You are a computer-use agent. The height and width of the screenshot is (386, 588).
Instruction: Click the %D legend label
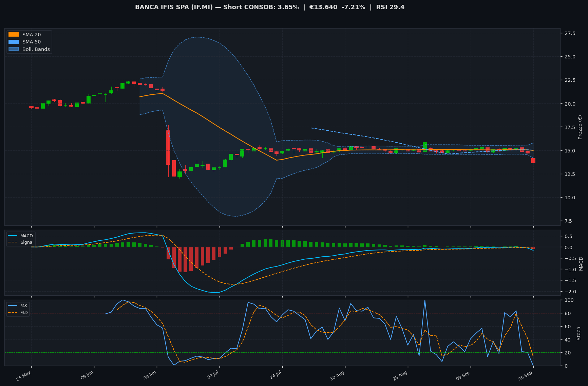(24, 312)
